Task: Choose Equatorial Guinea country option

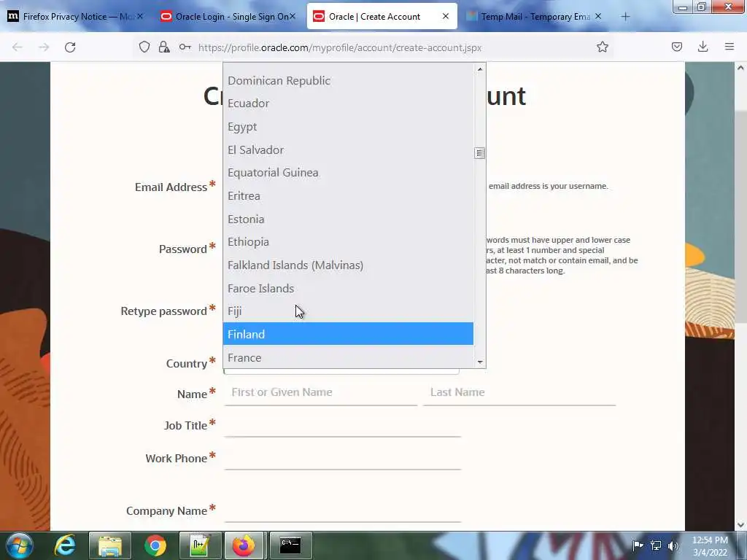Action: point(348,172)
